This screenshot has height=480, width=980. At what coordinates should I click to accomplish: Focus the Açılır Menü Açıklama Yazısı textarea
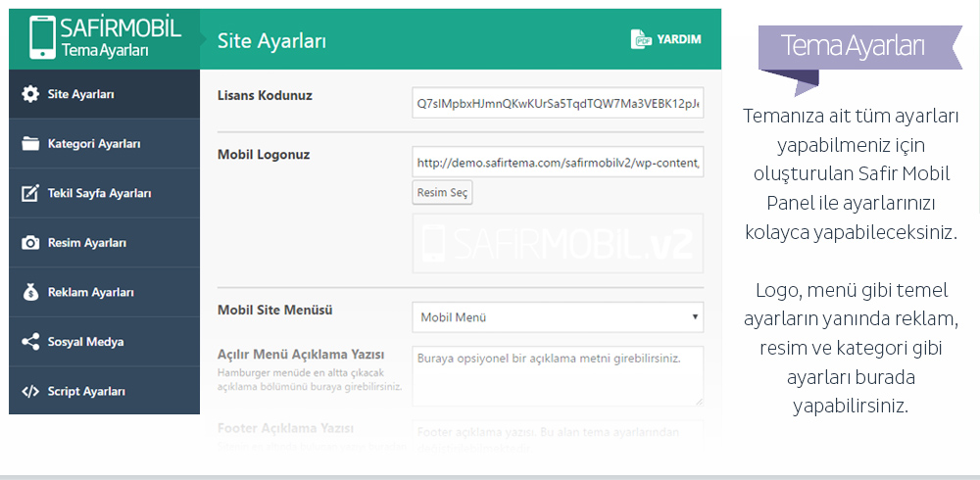[558, 376]
